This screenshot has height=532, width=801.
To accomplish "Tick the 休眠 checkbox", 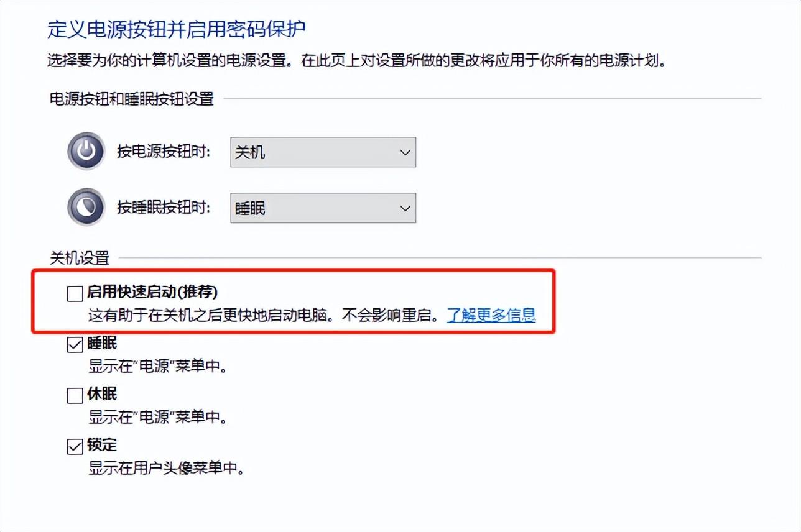I will [x=75, y=395].
